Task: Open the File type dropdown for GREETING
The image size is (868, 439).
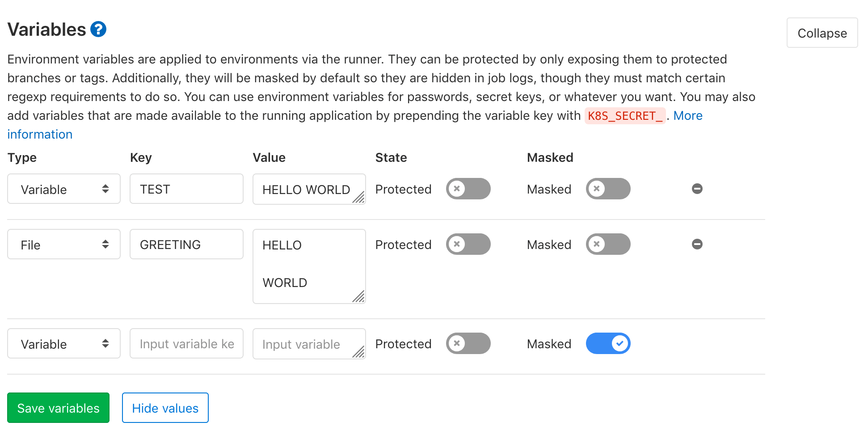Action: click(64, 244)
